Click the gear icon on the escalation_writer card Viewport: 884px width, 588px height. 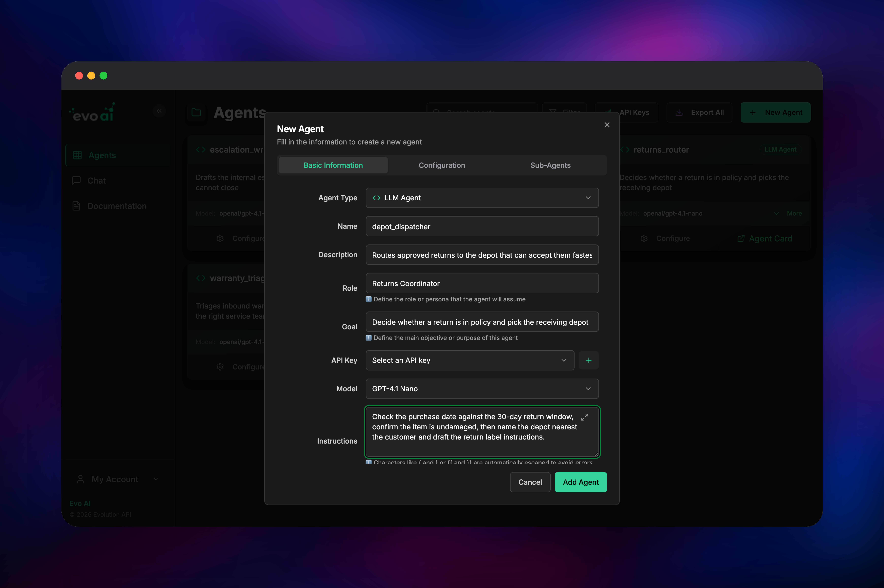coord(220,238)
